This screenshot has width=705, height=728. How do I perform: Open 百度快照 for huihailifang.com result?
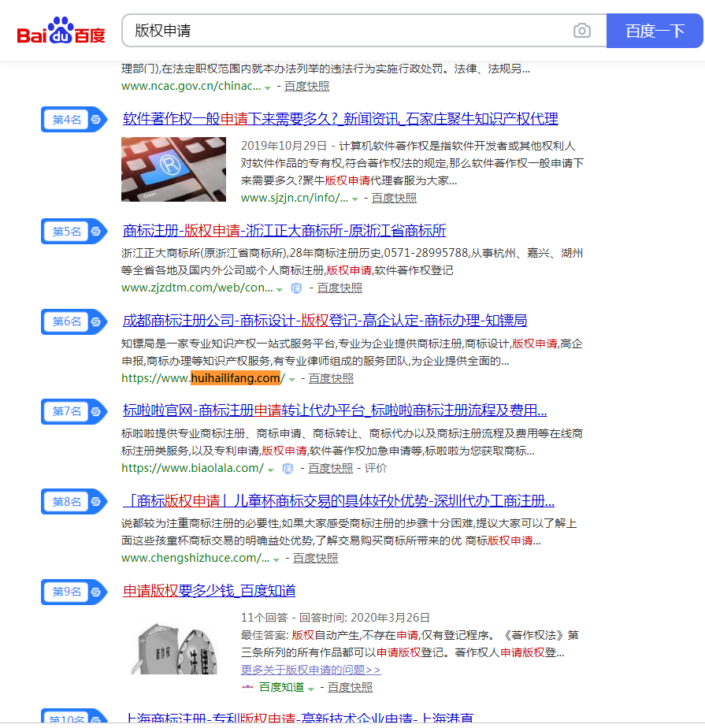point(331,378)
